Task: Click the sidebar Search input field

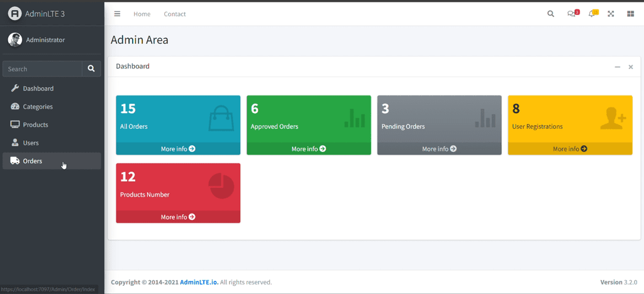Action: [x=42, y=69]
